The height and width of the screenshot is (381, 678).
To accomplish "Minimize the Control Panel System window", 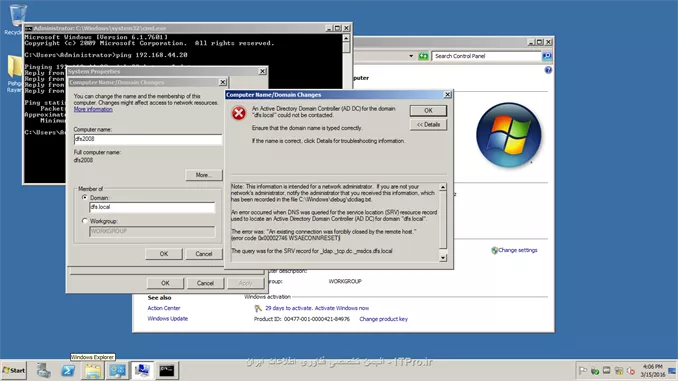I will point(531,42).
